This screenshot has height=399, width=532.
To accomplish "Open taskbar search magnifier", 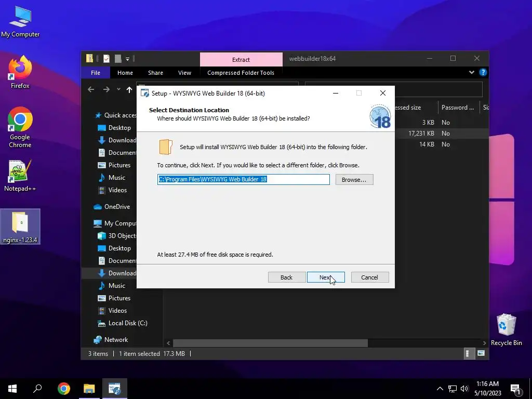I will tap(37, 389).
